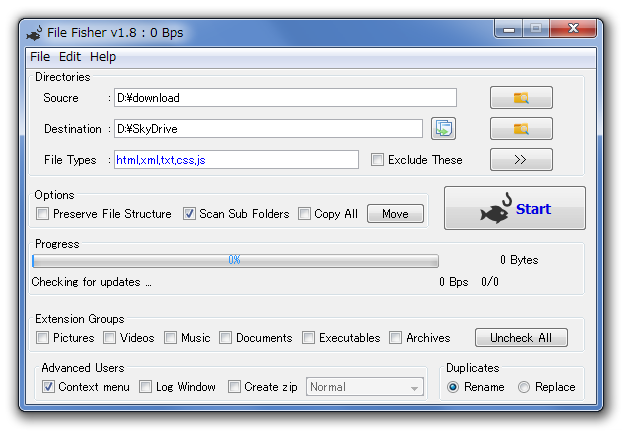This screenshot has height=433, width=625.
Task: Open the Help menu
Action: click(x=103, y=57)
